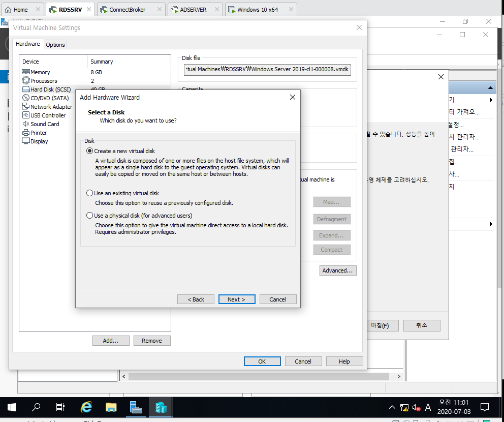Select Create a new virtual disk

click(90, 151)
